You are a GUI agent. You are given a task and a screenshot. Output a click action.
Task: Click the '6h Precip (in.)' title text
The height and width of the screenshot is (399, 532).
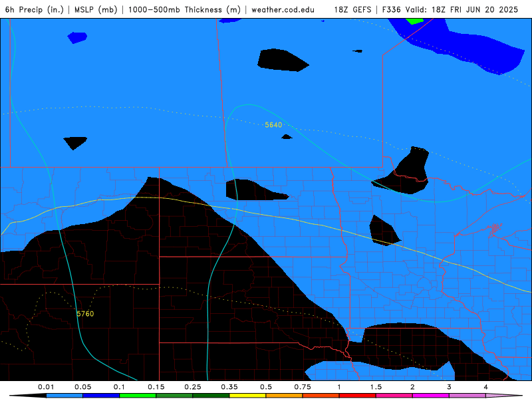click(x=35, y=9)
